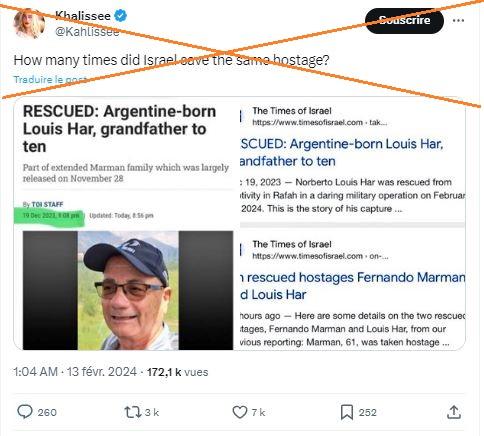Click the repost arrows icon
Viewport: 484px width, 436px height.
(133, 412)
